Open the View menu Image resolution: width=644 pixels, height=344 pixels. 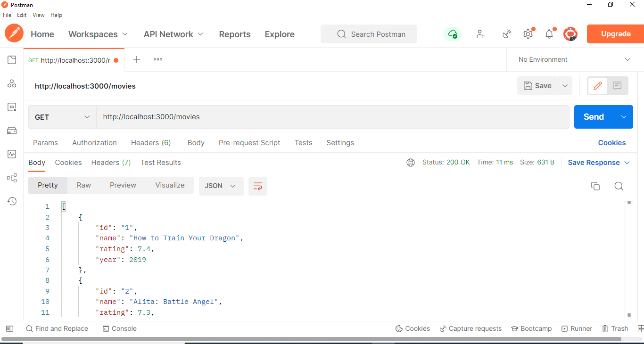(38, 15)
